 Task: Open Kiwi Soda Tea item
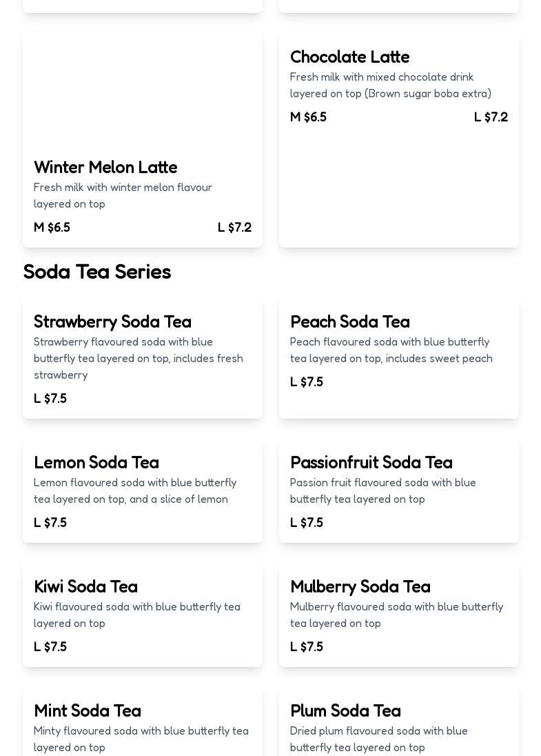click(x=85, y=587)
